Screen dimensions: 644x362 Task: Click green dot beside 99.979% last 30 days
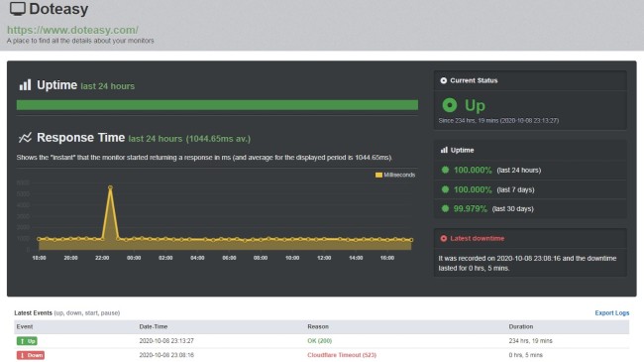point(445,208)
